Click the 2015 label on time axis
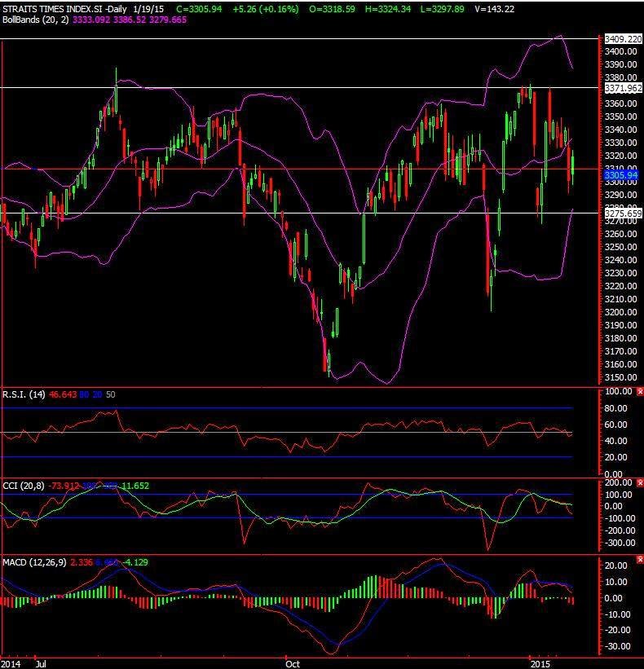Viewport: 644px width, 669px height. coord(540,664)
